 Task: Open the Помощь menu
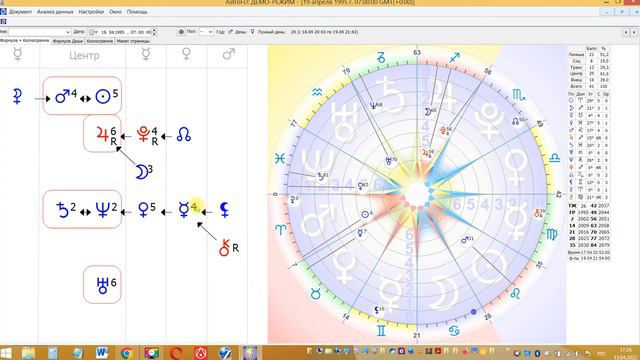(x=137, y=12)
